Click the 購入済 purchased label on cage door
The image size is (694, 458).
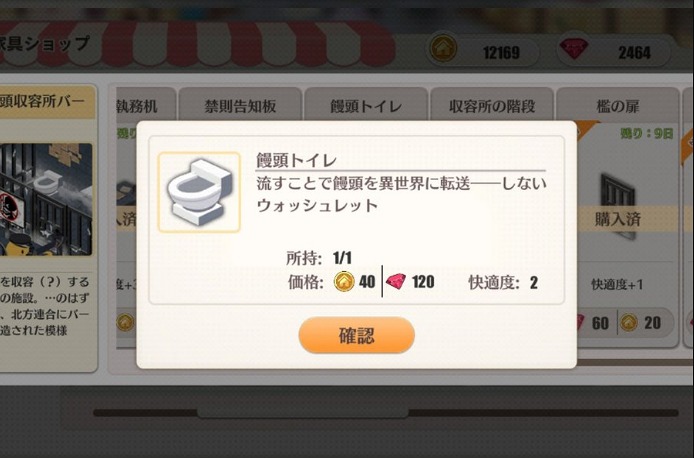point(617,219)
